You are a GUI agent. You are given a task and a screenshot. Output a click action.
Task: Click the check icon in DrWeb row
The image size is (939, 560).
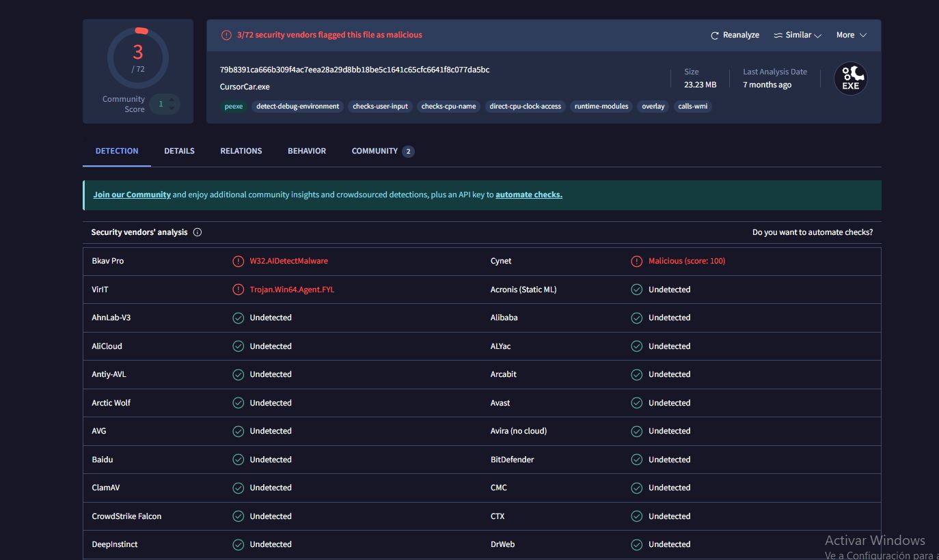(x=636, y=544)
